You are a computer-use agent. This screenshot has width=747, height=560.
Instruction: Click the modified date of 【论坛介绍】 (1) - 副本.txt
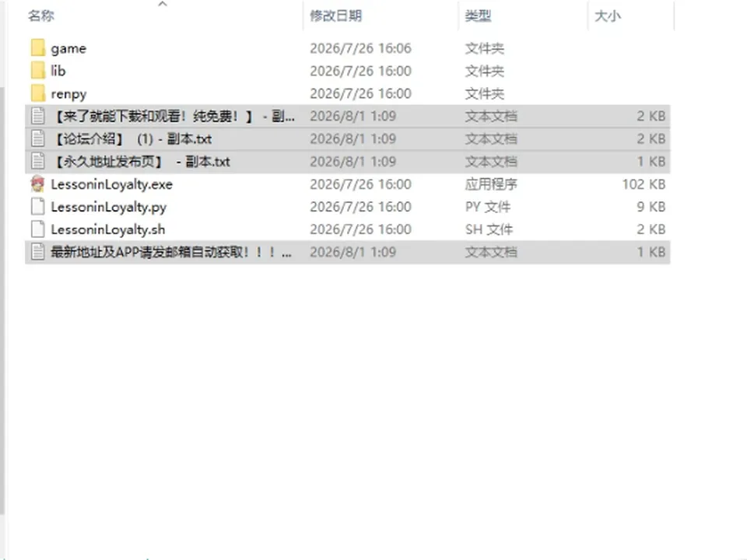pyautogui.click(x=353, y=139)
